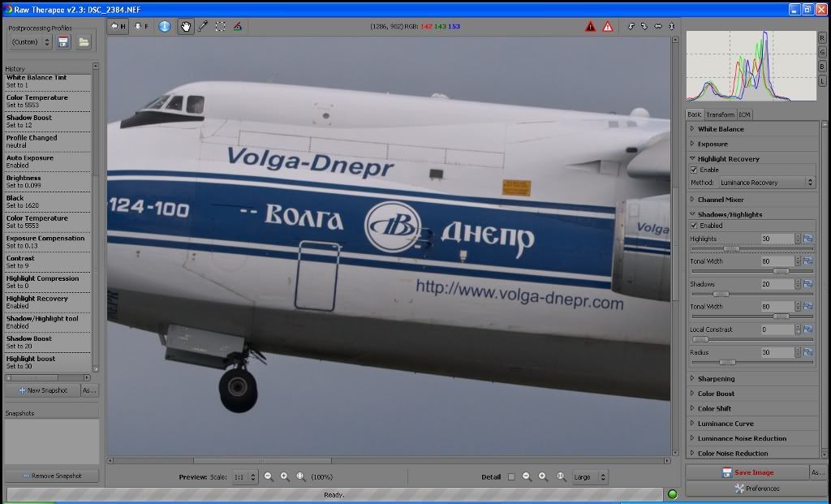Screen dimensions: 831x504
Task: Open Preferences
Action: [757, 489]
